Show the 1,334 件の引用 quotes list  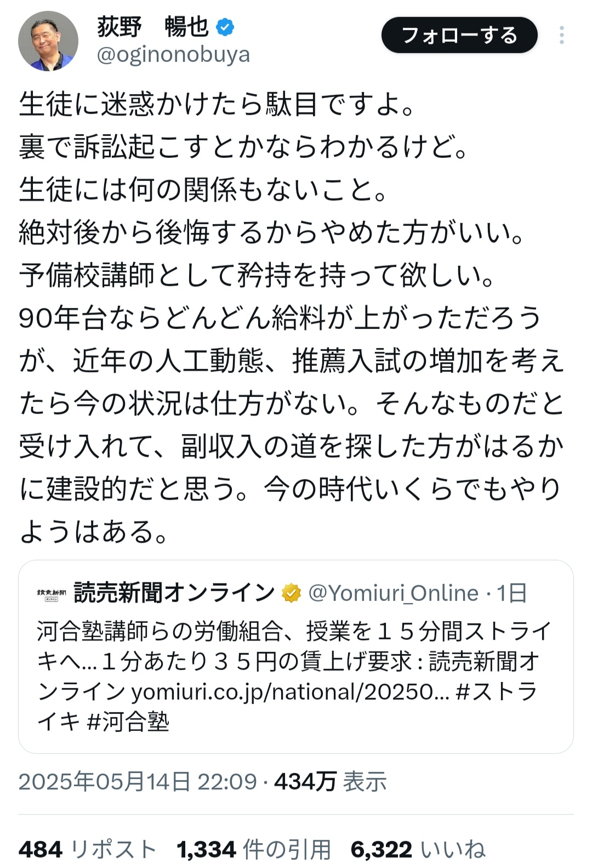click(254, 849)
